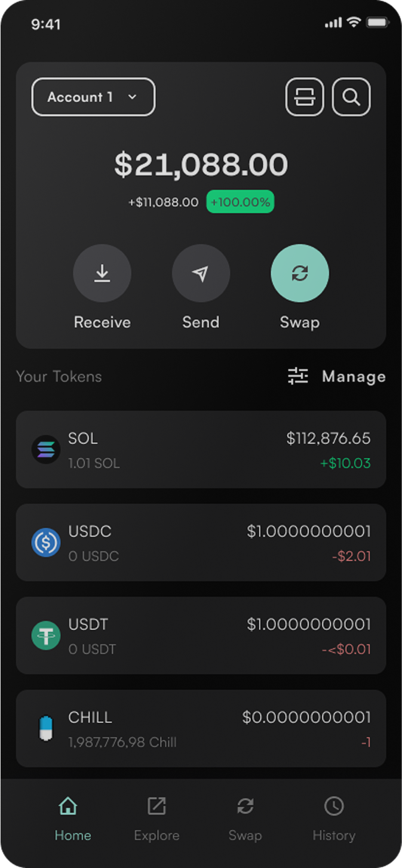The height and width of the screenshot is (868, 402).
Task: Tap the Receive download icon
Action: coord(102,273)
